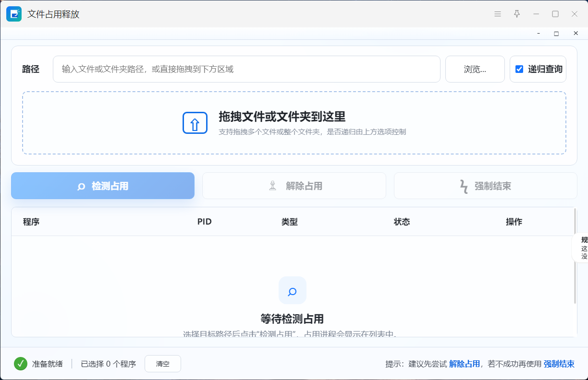Pin window with the pushpin icon
Viewport: 588px width, 380px height.
coord(517,14)
